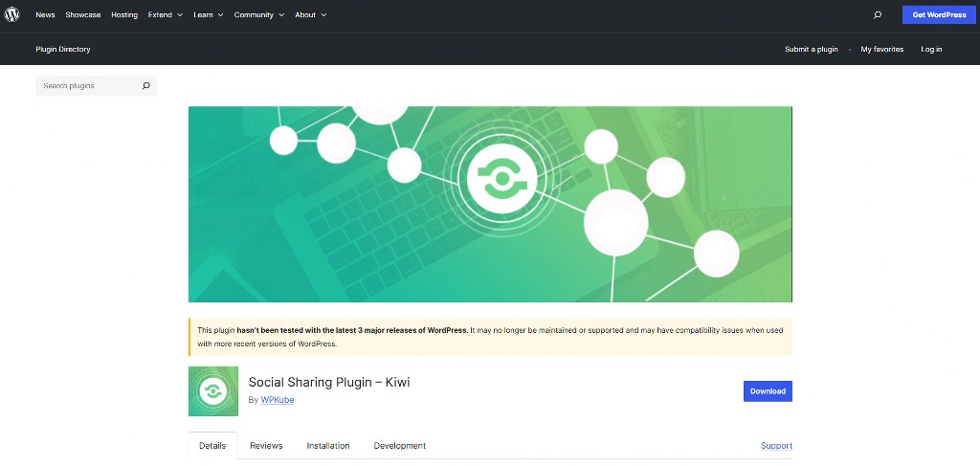Switch to the Installation tab
980x466 pixels.
pyautogui.click(x=328, y=445)
